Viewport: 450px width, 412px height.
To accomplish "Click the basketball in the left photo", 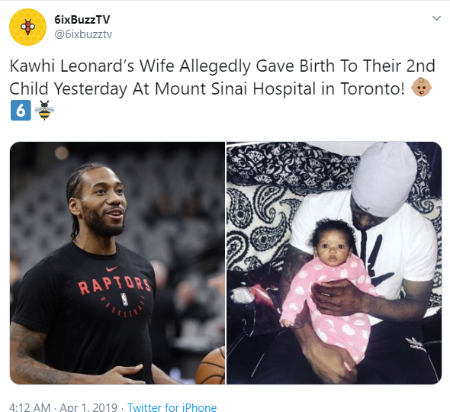I will pos(211,366).
